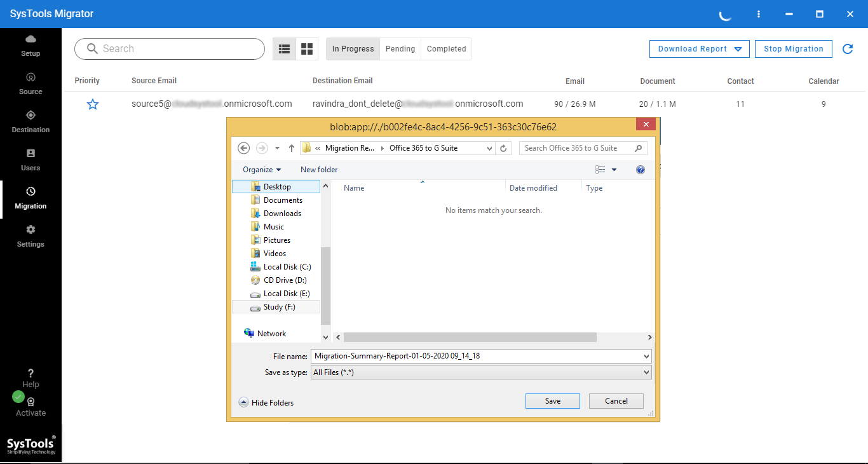Open dialog help icon

pyautogui.click(x=641, y=170)
